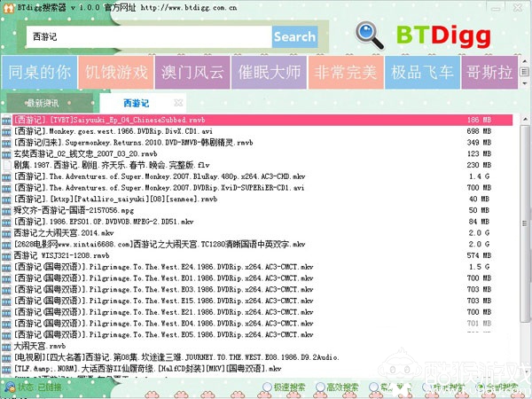The image size is (532, 399).
Task: Open the 极品飞车 hot keyword tile
Action: point(422,73)
